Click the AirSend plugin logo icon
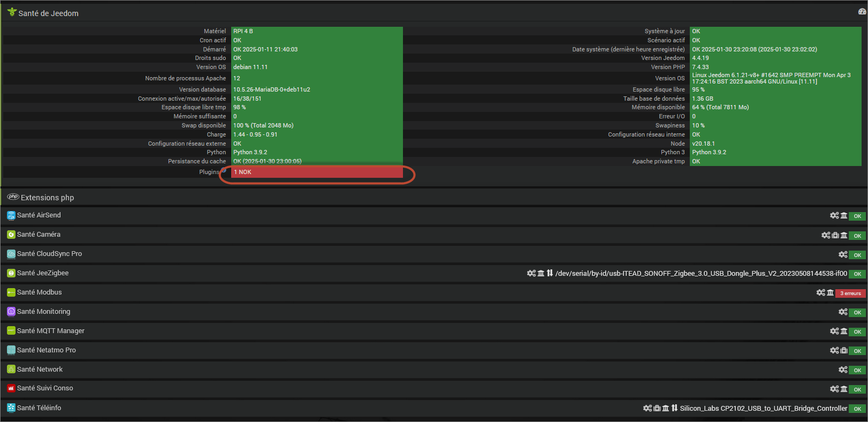The width and height of the screenshot is (868, 422). (11, 215)
